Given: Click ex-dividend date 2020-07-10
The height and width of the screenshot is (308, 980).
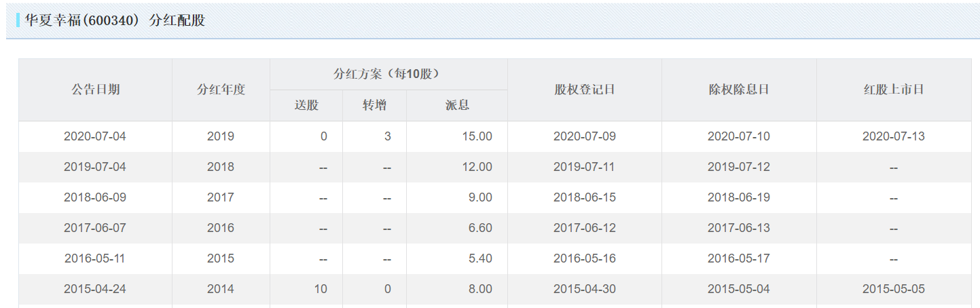Looking at the screenshot, I should (x=739, y=136).
